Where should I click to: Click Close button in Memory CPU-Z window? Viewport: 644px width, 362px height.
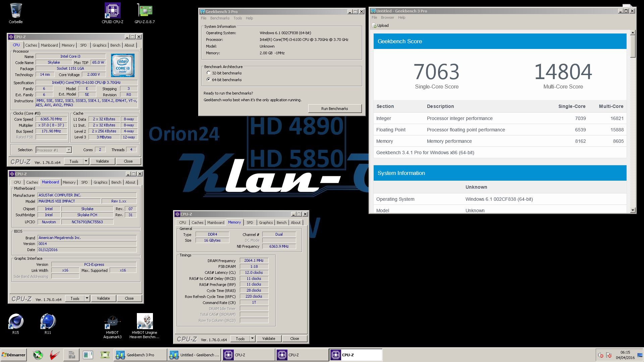tap(294, 339)
